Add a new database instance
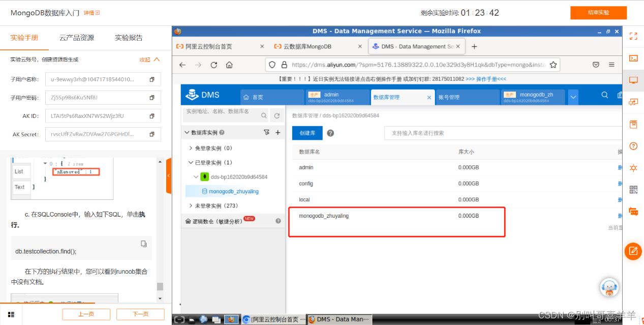 [x=278, y=132]
